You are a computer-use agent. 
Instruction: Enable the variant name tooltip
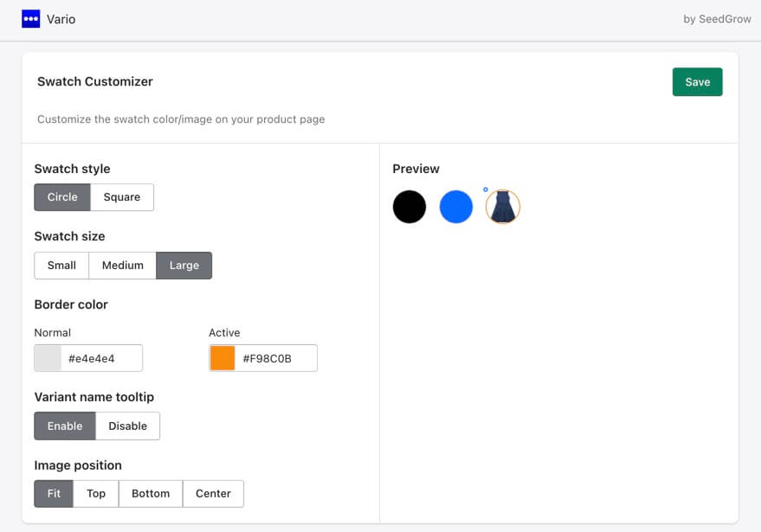(x=65, y=426)
